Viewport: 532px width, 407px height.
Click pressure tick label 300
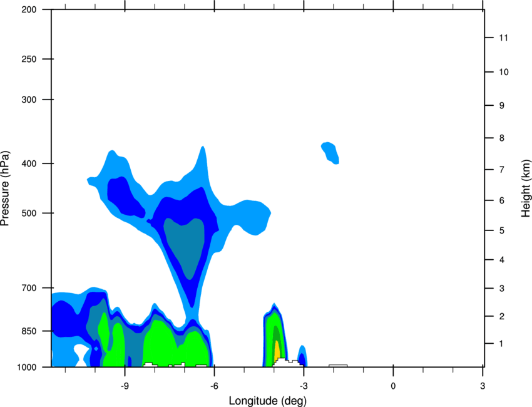pos(29,100)
